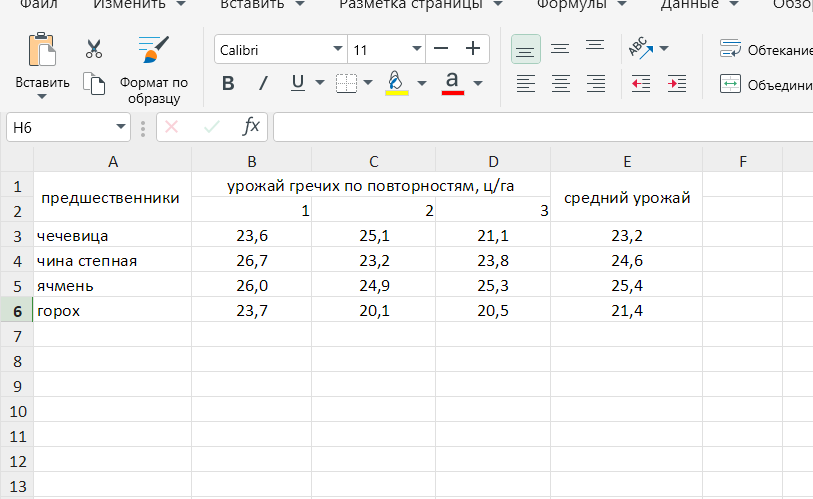Click the Copy icon

tap(94, 83)
